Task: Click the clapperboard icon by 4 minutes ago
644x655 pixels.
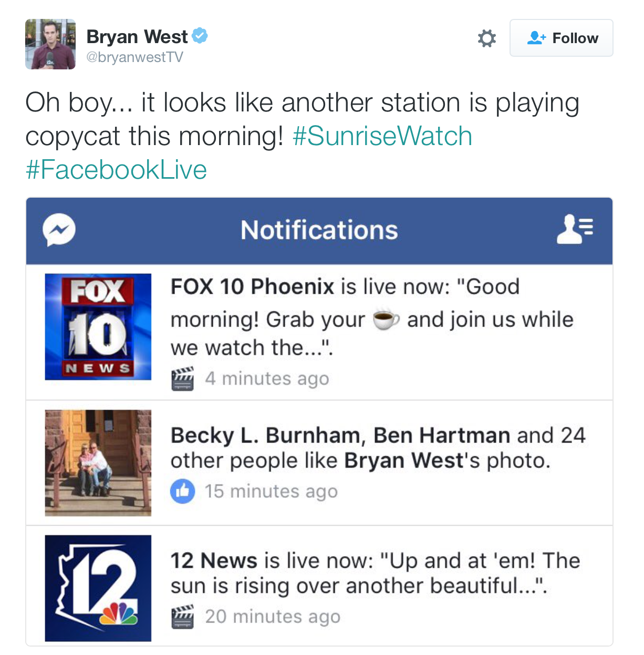Action: (x=182, y=378)
